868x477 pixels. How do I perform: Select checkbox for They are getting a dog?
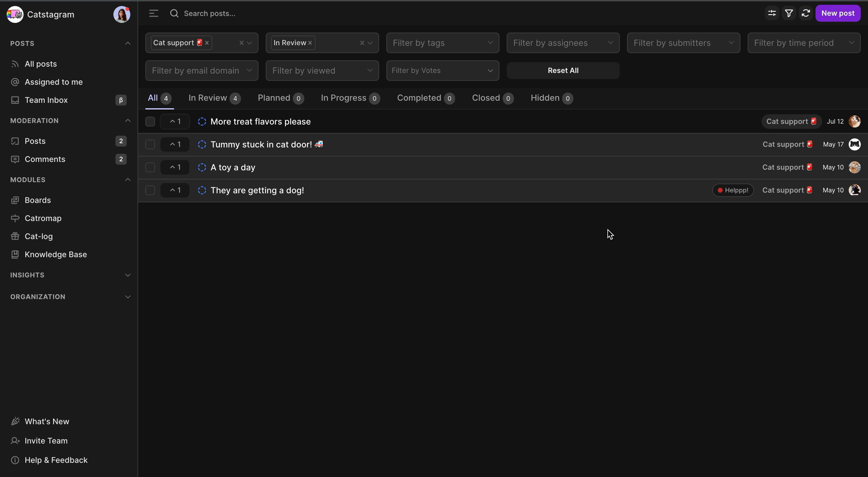[x=150, y=190]
